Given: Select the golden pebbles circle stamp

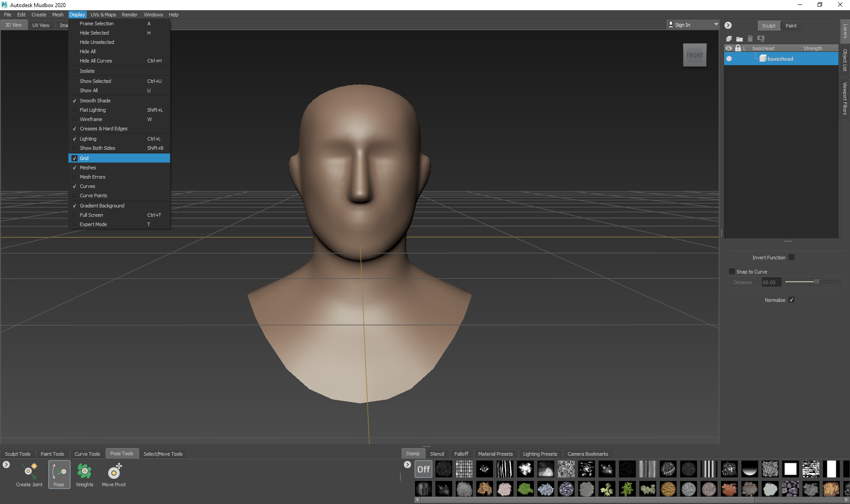Looking at the screenshot, I should [668, 489].
